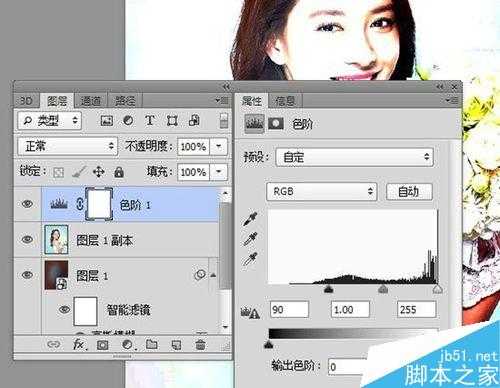This screenshot has height=388, width=500.
Task: Open RGB channel dropdown
Action: tap(322, 192)
